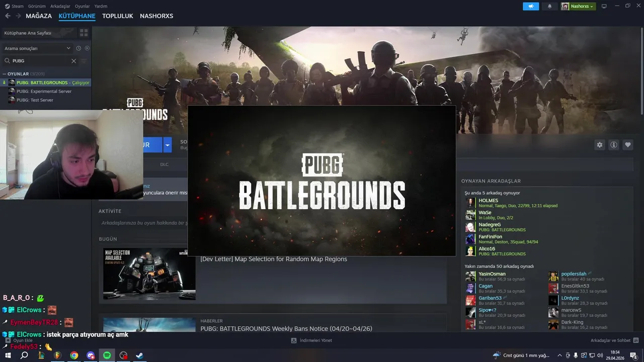Open advanced filter options beside search

tap(84, 61)
